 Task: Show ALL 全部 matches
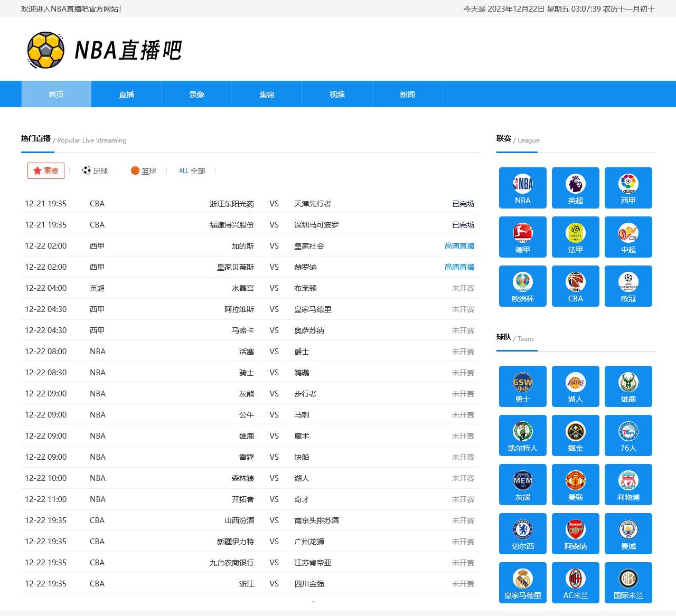192,171
